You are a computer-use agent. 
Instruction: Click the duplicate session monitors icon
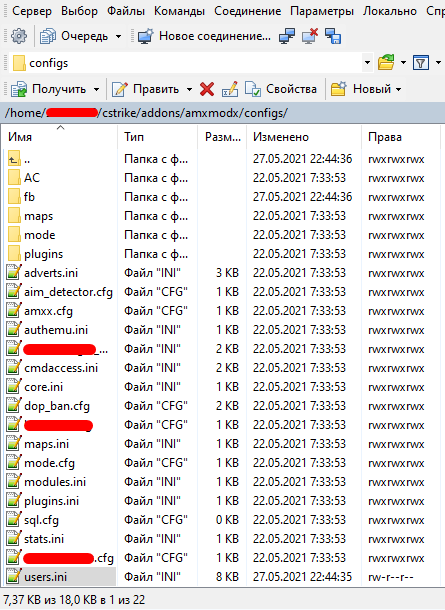333,36
